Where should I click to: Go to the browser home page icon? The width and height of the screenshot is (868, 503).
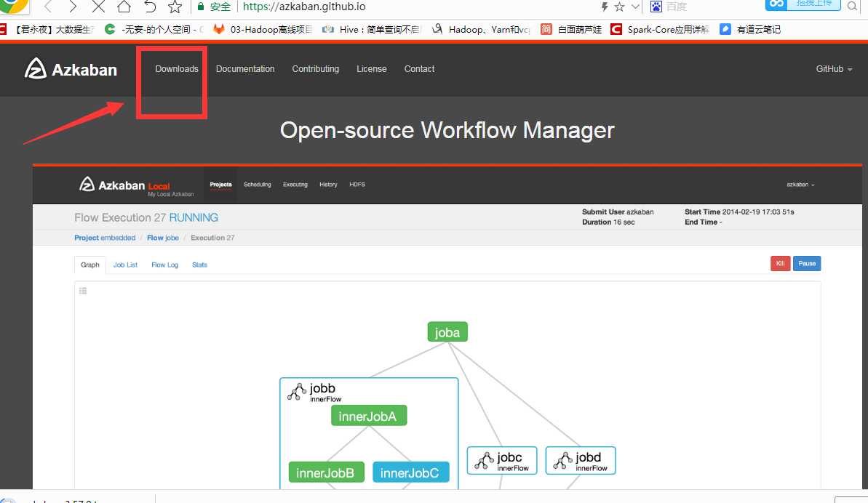click(124, 7)
